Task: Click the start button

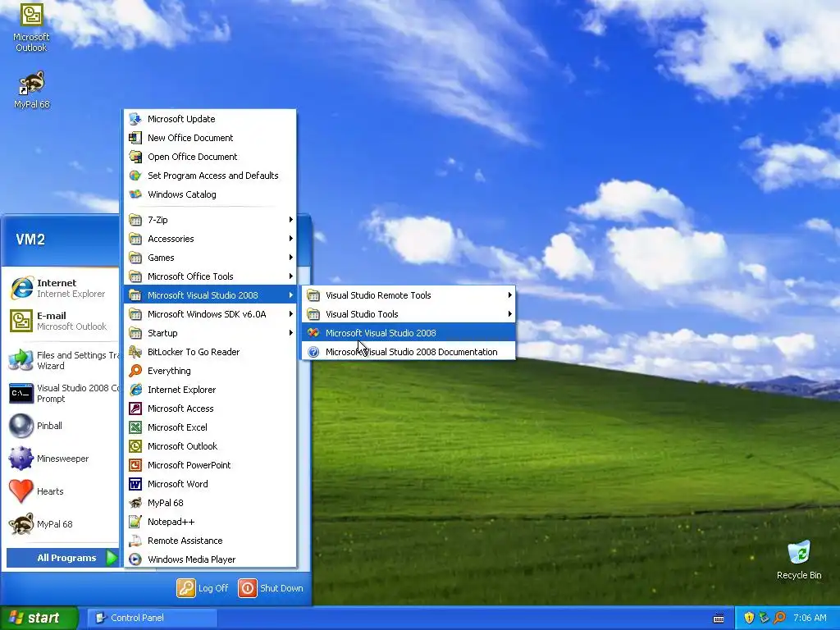Action: [x=39, y=618]
